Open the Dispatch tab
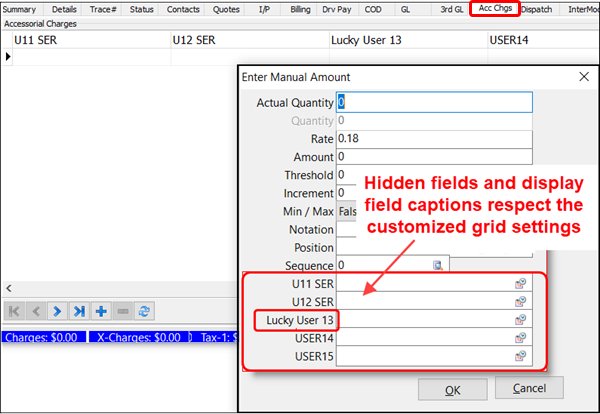Screen dimensions: 600x414 point(536,9)
